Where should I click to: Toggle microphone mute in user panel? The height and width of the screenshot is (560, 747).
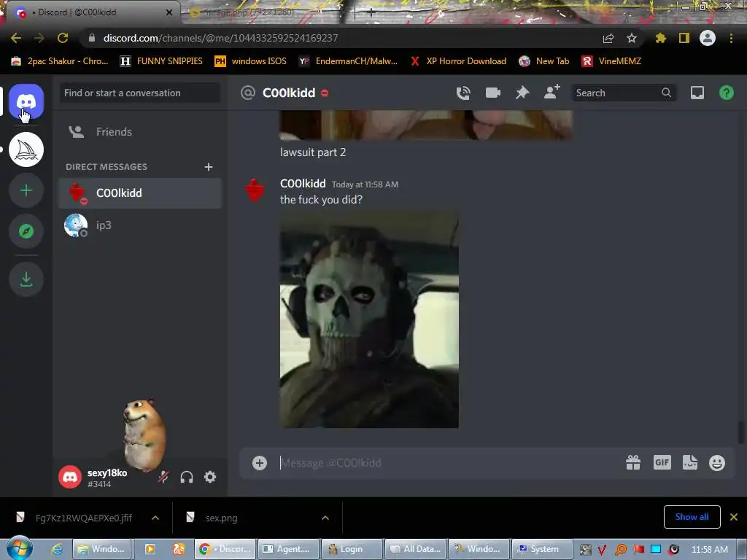pos(163,477)
